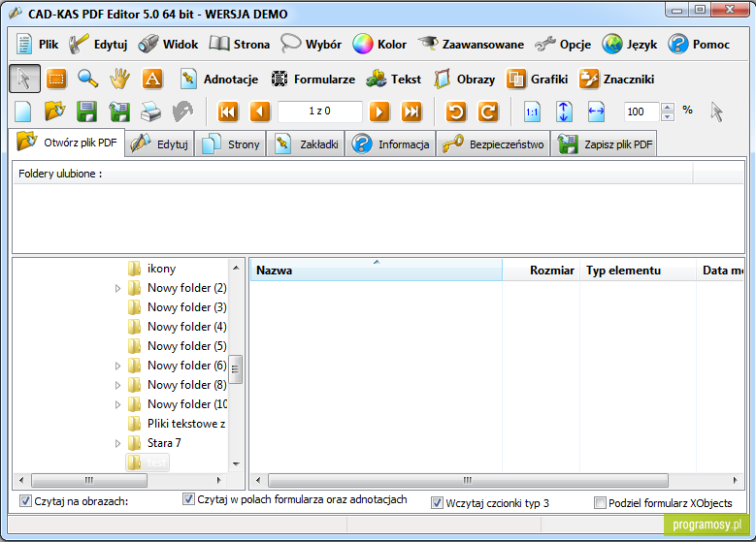This screenshot has width=756, height=542.
Task: Open the Opcje menu
Action: [563, 45]
